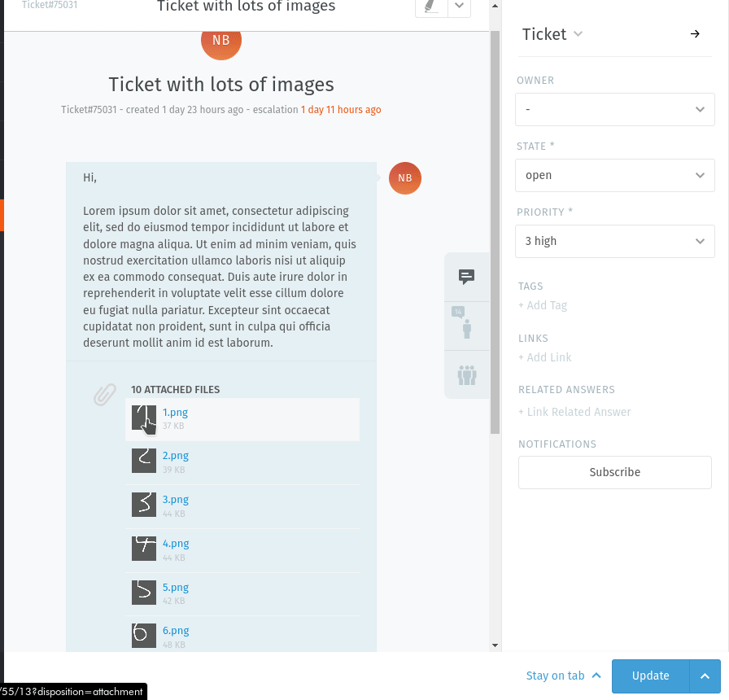The height and width of the screenshot is (700, 729).
Task: Click the paperclip attachments icon
Action: click(x=104, y=395)
